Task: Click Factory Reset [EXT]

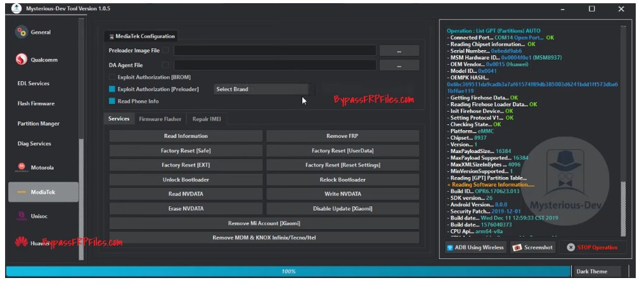Action: (x=186, y=165)
